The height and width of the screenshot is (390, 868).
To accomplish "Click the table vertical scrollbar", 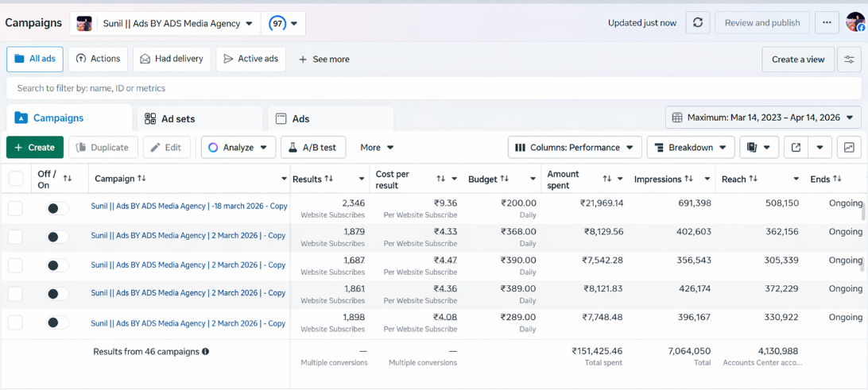I will pyautogui.click(x=862, y=211).
